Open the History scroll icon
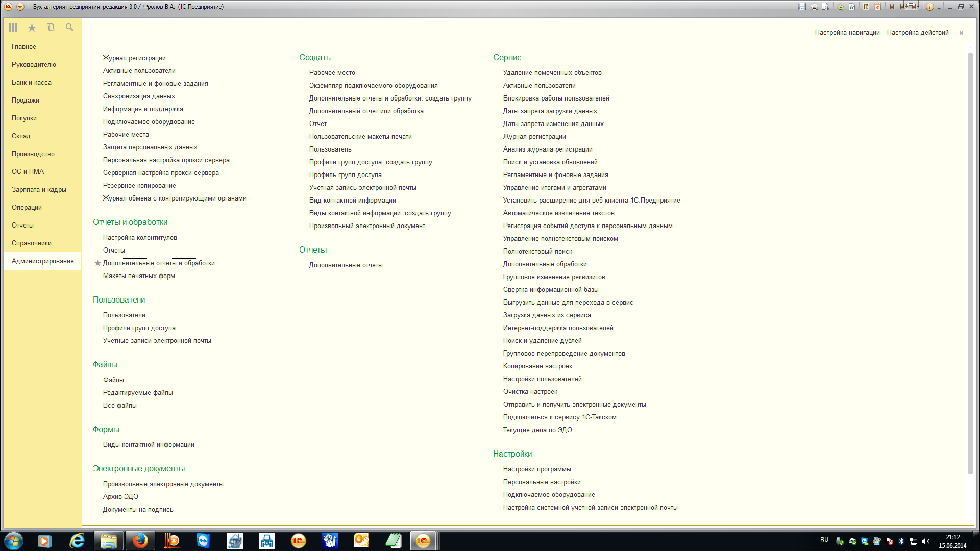Viewport: 980px width, 551px height. tap(51, 28)
